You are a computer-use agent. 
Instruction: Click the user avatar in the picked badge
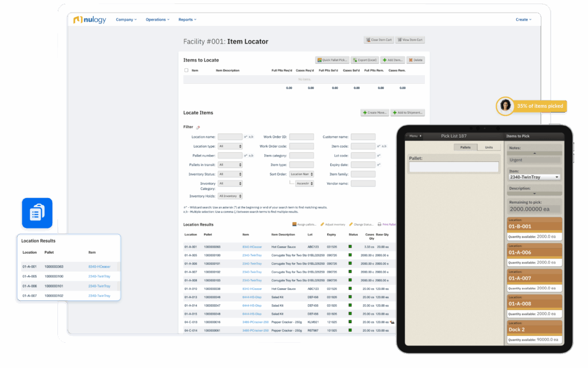click(505, 106)
